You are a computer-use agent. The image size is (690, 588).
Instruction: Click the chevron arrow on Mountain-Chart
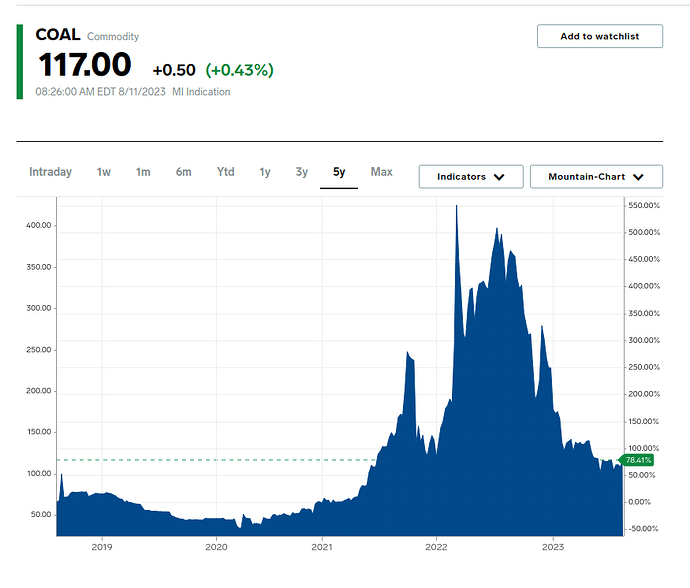pyautogui.click(x=638, y=177)
